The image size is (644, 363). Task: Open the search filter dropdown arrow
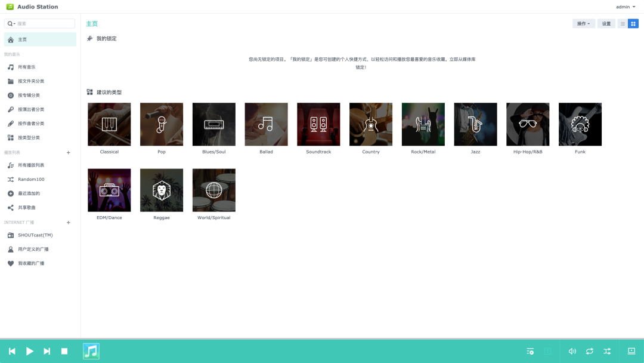11,24
